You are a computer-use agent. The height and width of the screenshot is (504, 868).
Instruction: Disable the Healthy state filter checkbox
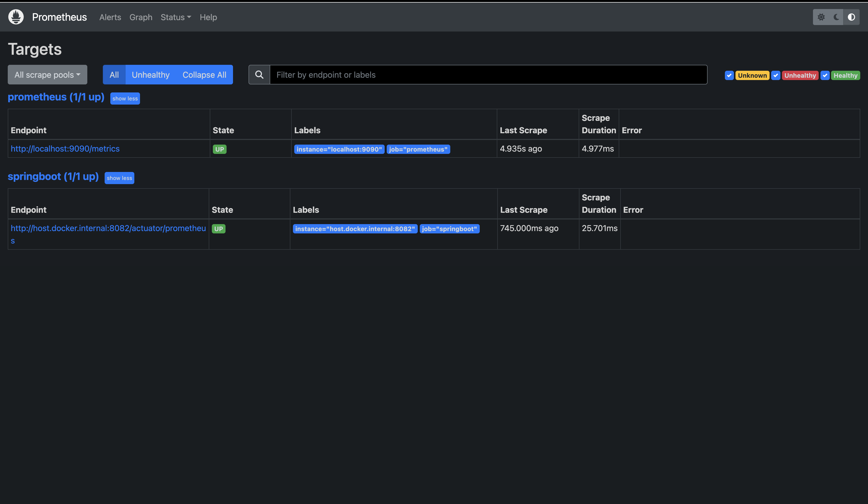click(825, 75)
